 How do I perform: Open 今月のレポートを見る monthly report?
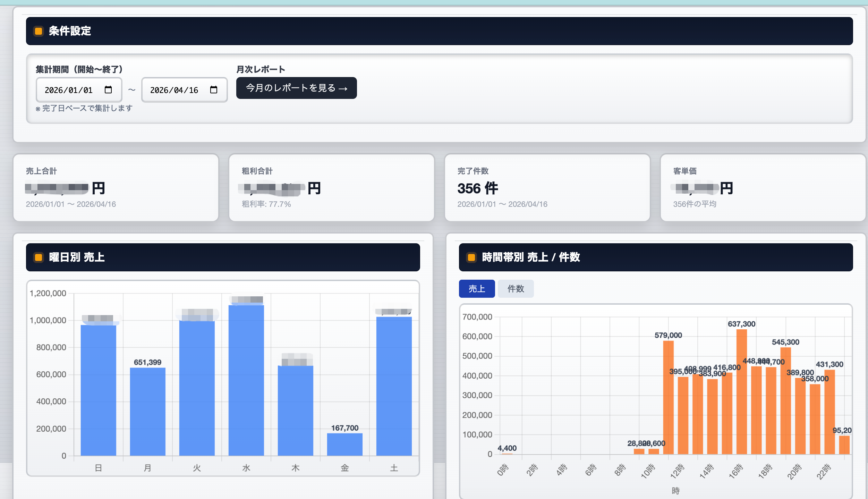tap(296, 88)
